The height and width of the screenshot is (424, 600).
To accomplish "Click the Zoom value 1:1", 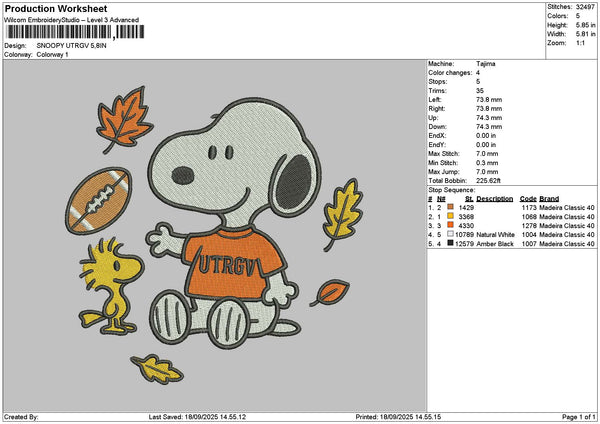I will point(580,43).
